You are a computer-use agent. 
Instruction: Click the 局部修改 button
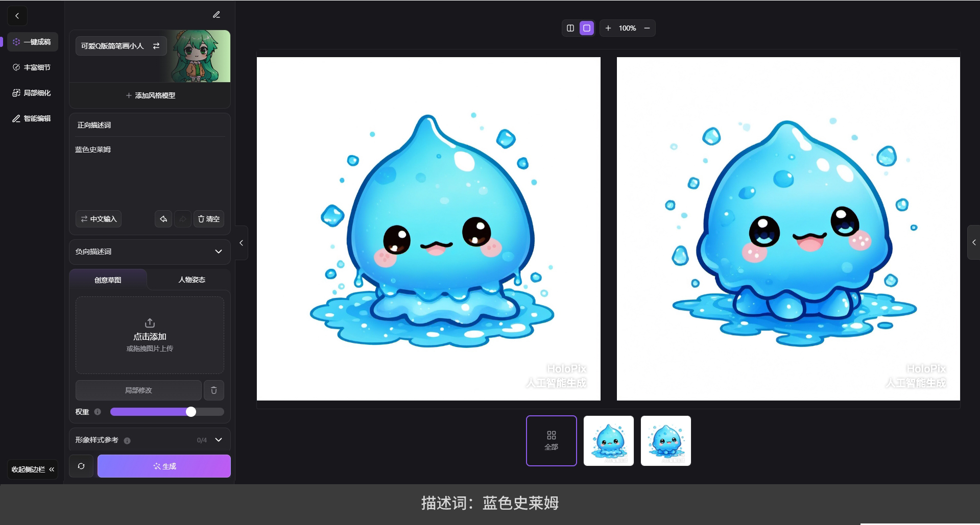pos(138,390)
